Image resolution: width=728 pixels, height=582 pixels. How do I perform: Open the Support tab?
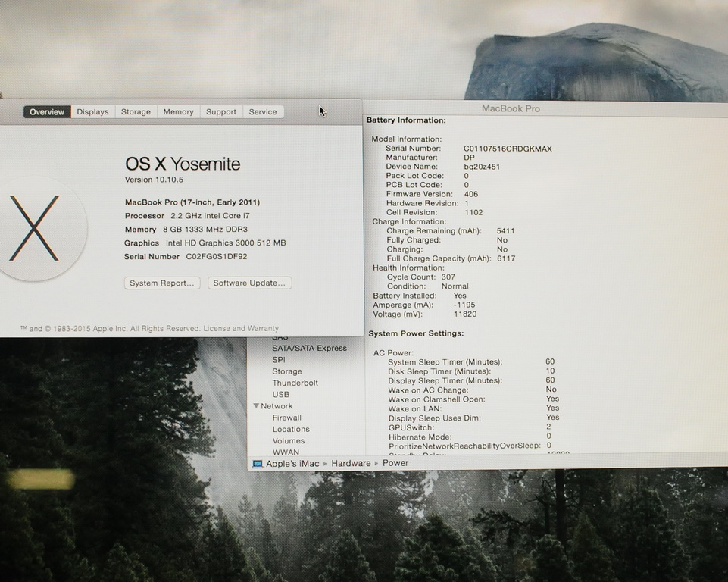point(221,112)
